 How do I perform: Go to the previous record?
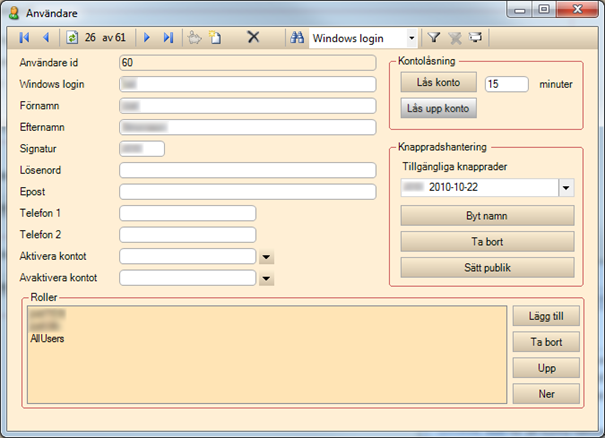click(x=45, y=38)
